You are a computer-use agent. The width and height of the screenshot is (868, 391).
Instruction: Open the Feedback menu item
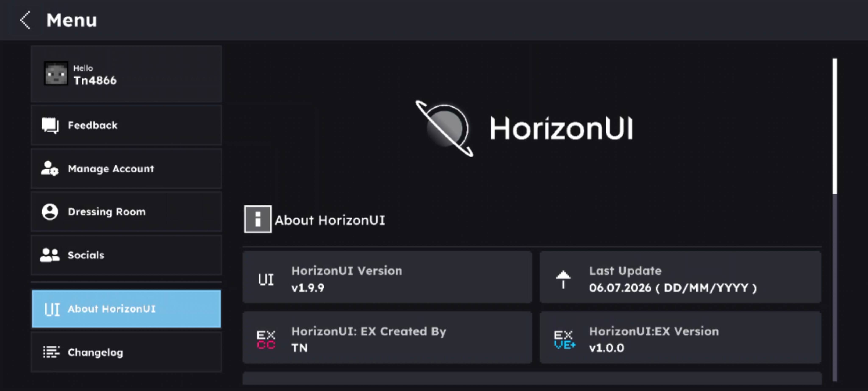pyautogui.click(x=126, y=125)
